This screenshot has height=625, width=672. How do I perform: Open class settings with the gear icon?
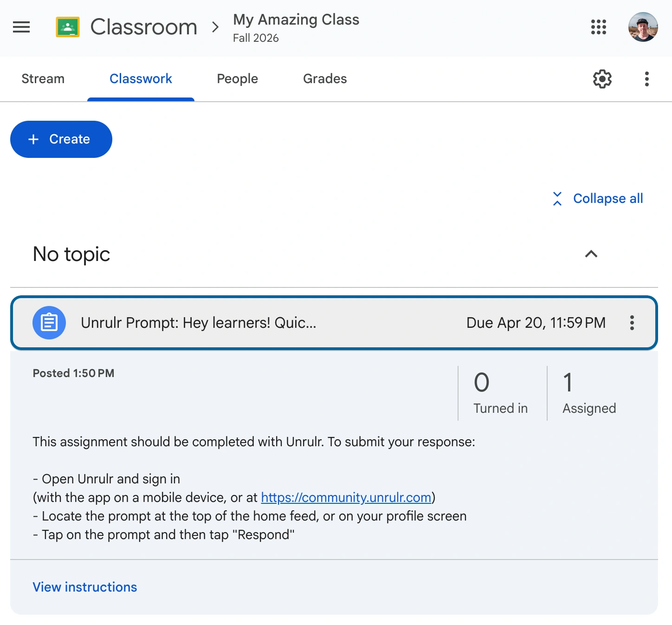601,79
